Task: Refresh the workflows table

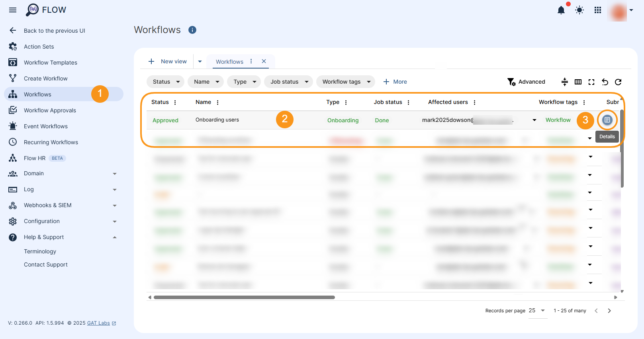Action: tap(618, 82)
